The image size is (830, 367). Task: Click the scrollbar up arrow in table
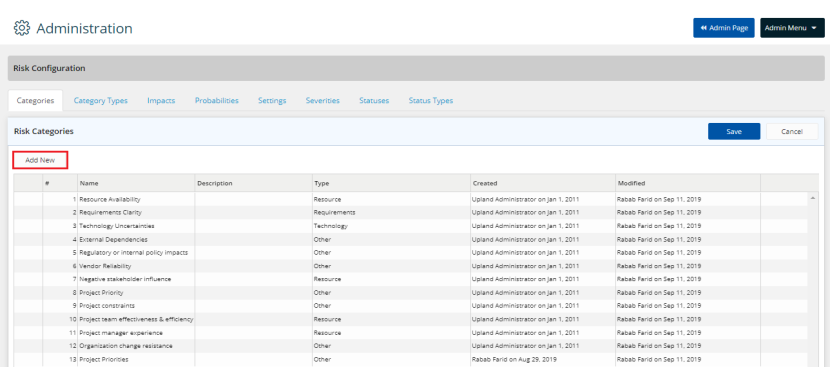click(x=813, y=198)
